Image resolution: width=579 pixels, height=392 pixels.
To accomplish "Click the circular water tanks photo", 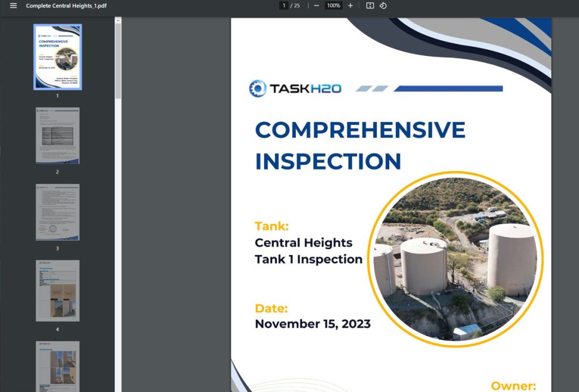I will pyautogui.click(x=455, y=260).
